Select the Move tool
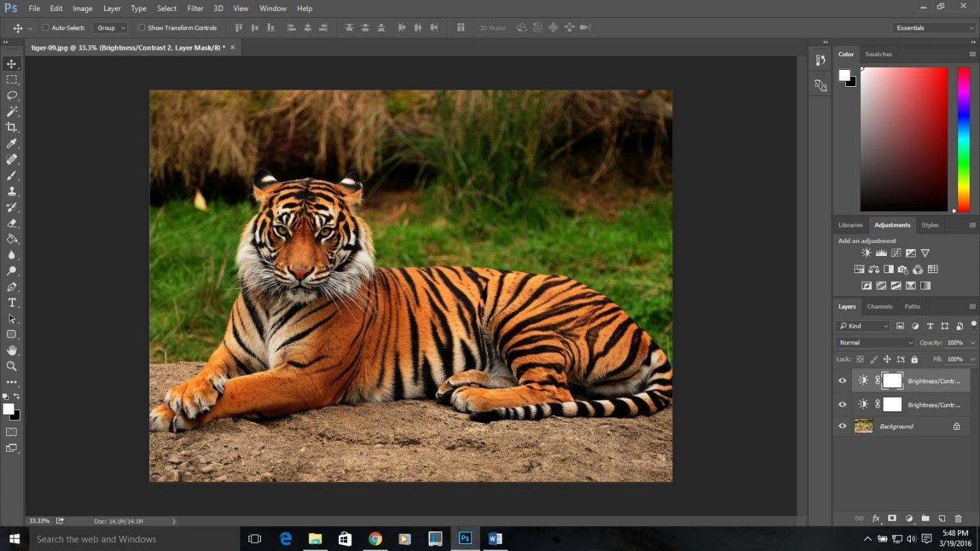The image size is (980, 551). (x=11, y=63)
